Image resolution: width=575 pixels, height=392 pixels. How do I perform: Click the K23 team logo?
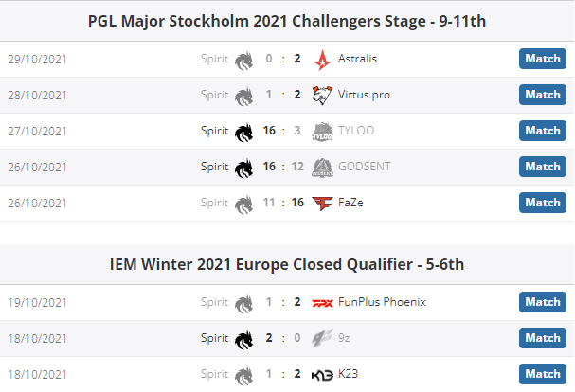pyautogui.click(x=322, y=375)
